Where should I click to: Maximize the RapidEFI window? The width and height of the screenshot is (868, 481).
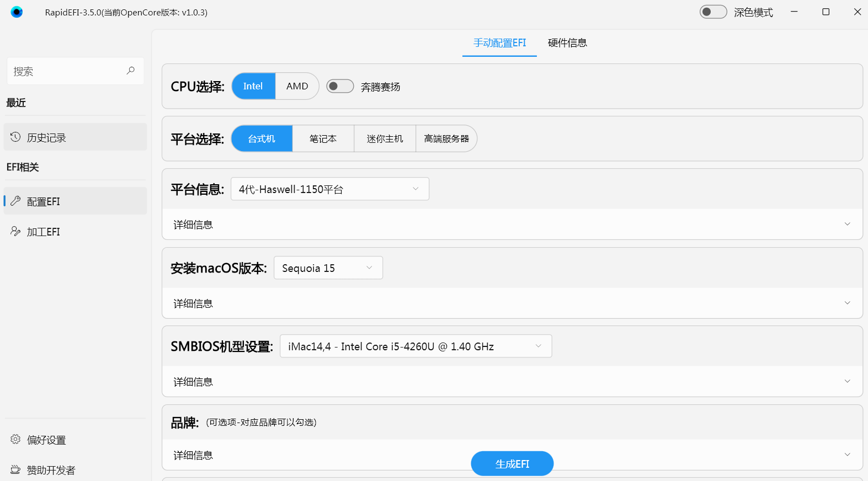pos(826,12)
